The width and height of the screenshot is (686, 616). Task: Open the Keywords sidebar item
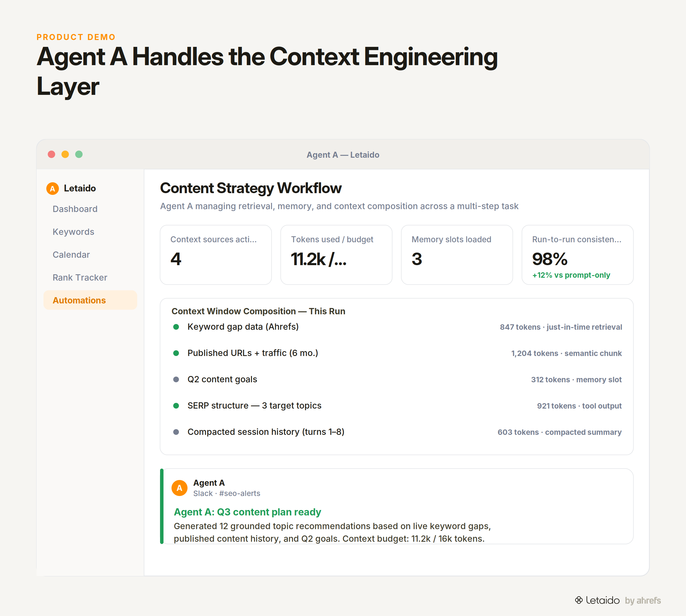(73, 232)
